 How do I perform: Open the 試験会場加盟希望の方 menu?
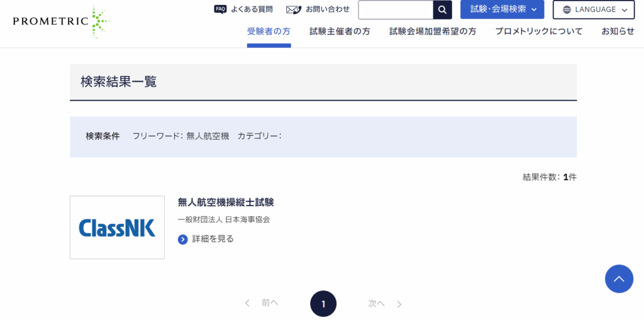[x=432, y=31]
